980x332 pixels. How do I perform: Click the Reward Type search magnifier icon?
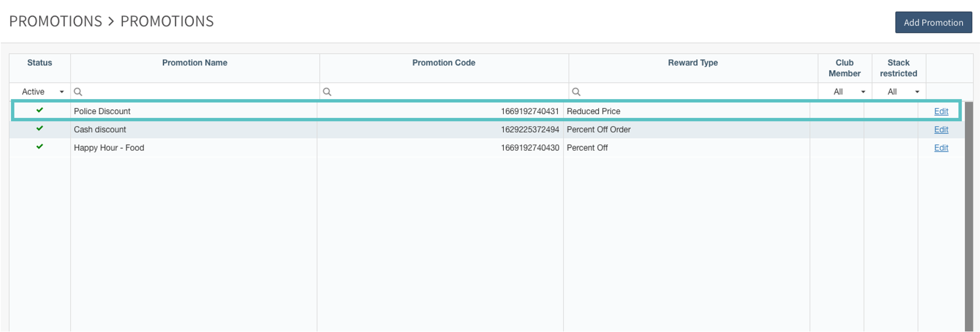pos(576,92)
